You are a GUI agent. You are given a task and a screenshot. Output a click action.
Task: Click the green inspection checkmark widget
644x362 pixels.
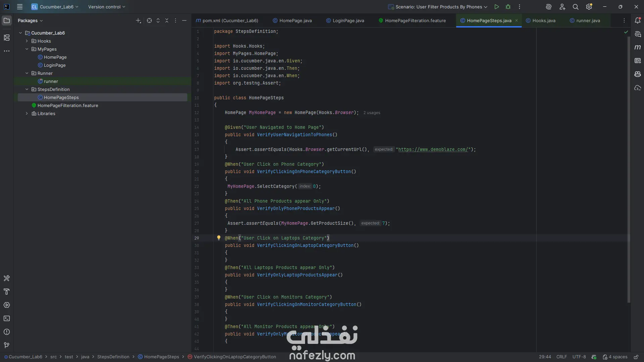(626, 32)
